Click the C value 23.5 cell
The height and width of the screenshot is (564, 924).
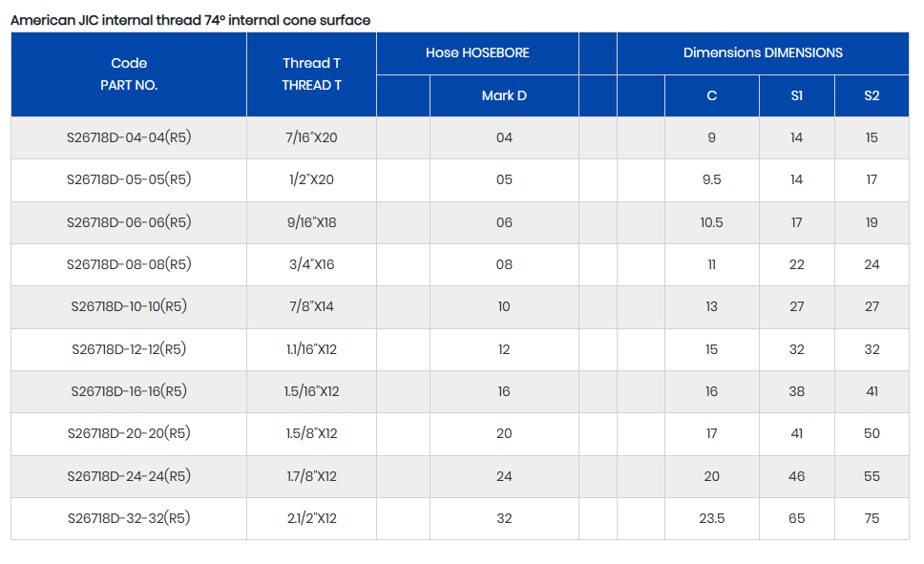(712, 518)
